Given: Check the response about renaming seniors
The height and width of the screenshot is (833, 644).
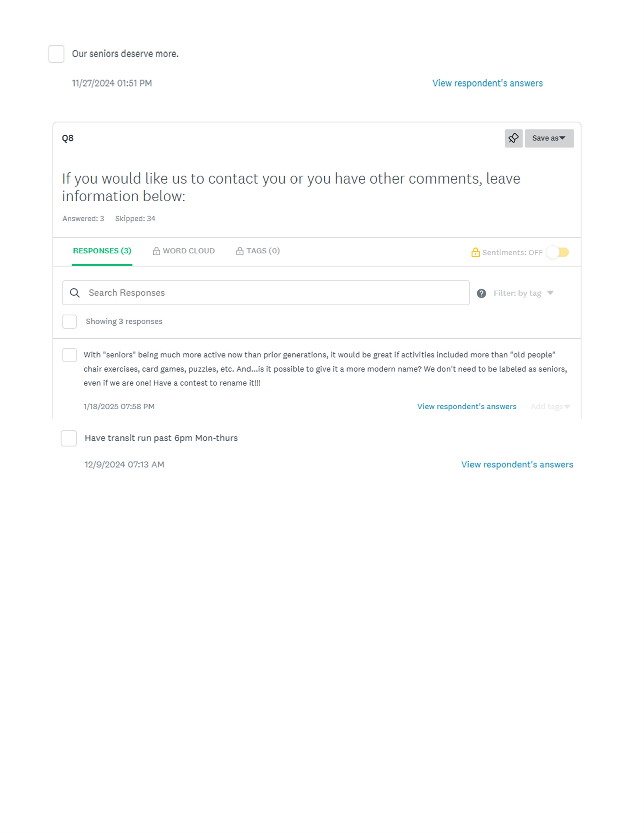Looking at the screenshot, I should click(x=69, y=355).
